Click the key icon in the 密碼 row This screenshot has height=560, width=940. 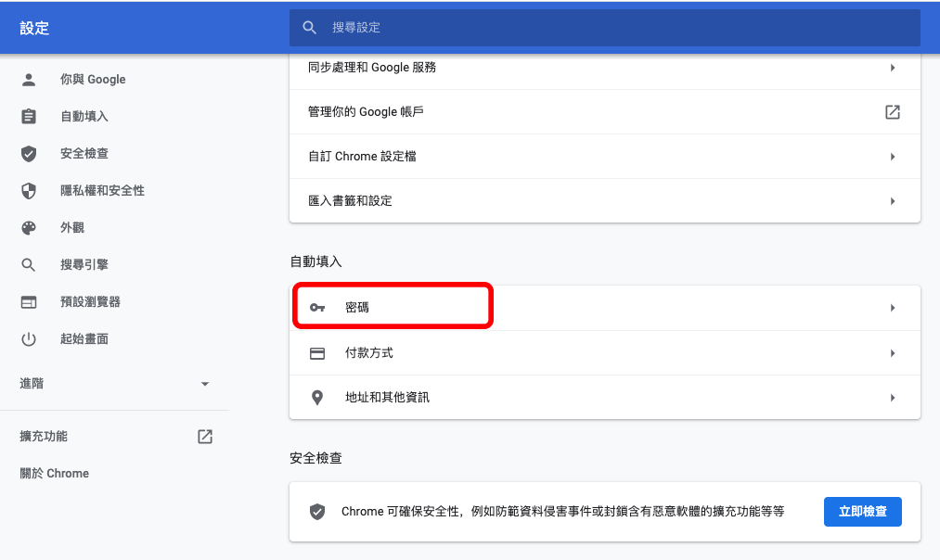pos(317,308)
